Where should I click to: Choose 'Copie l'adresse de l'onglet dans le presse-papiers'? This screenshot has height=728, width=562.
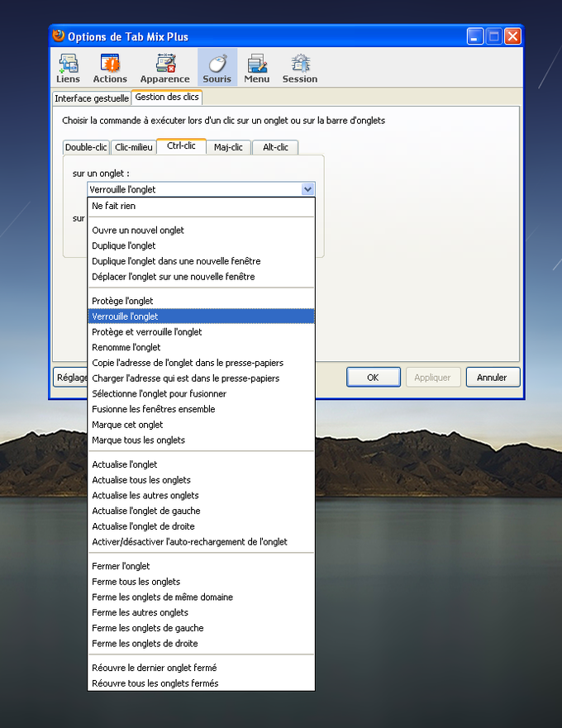point(201,363)
